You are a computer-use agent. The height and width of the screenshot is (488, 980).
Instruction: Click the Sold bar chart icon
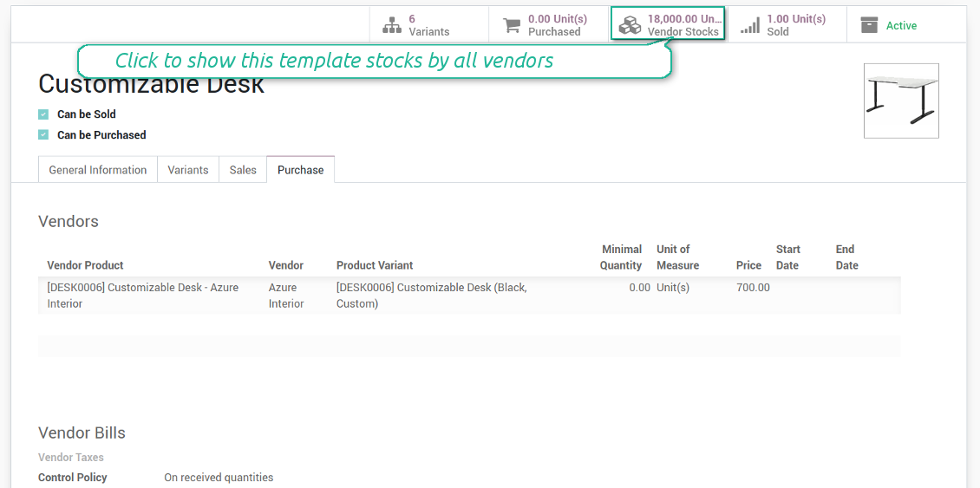tap(750, 25)
